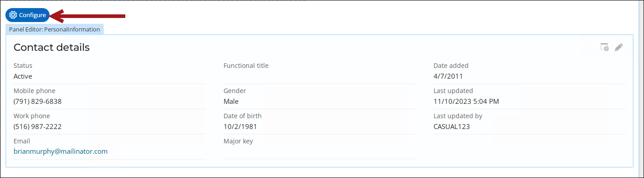644x178 pixels.
Task: Click the work phone number (516) 987-2222
Action: [37, 127]
